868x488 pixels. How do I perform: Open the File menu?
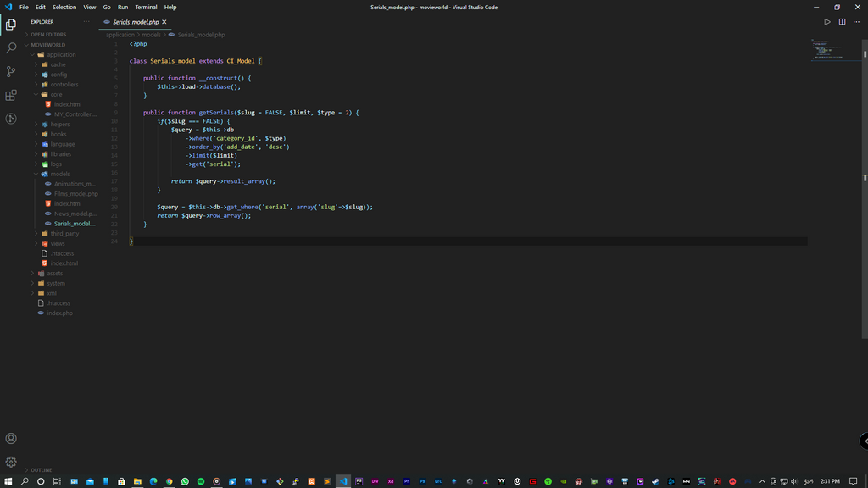pos(24,7)
